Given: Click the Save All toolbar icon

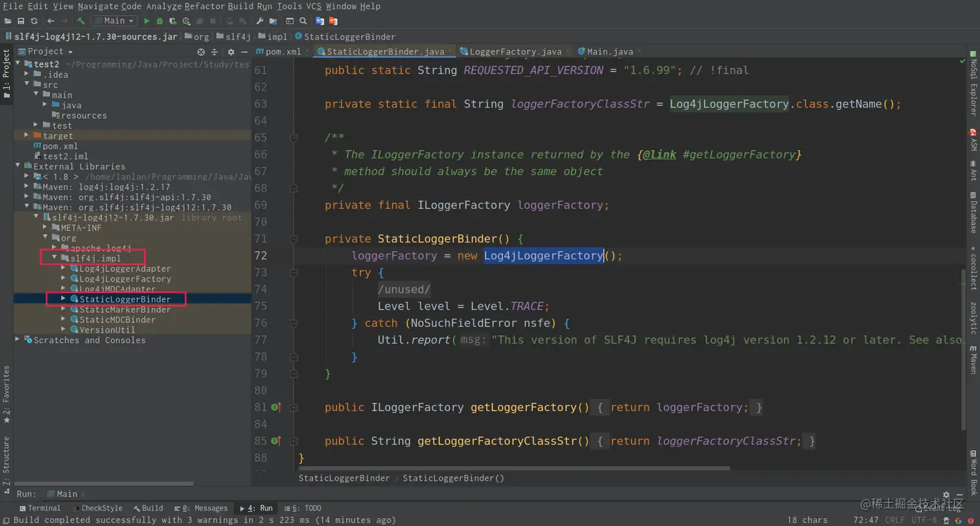Looking at the screenshot, I should click(21, 21).
